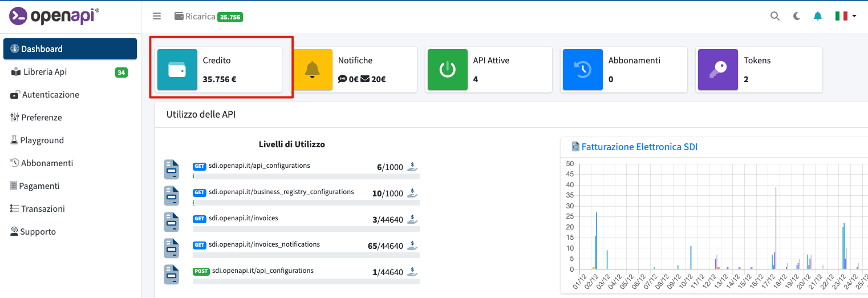
Task: Click the openapi logo
Action: (54, 16)
